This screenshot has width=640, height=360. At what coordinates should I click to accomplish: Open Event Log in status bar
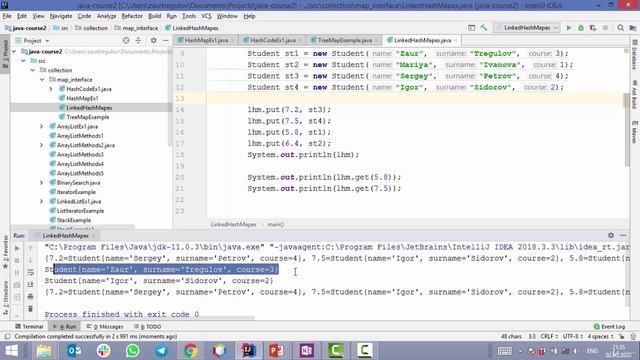click(609, 327)
